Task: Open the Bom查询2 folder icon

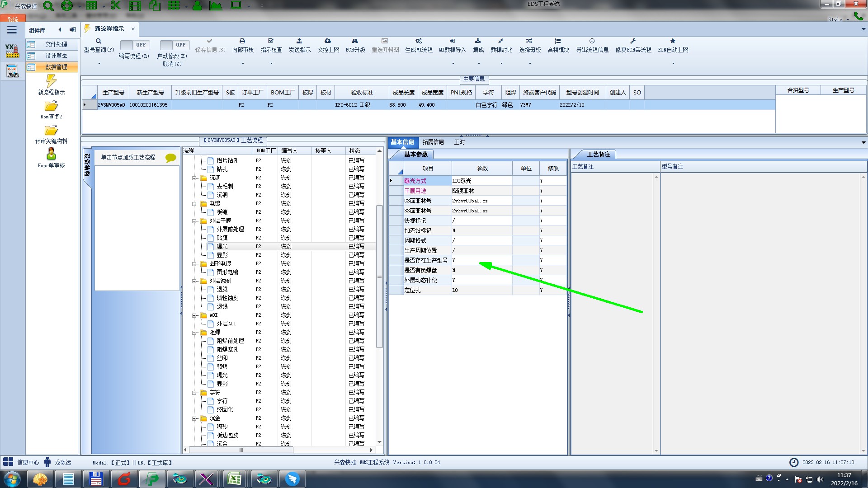Action: coord(51,106)
